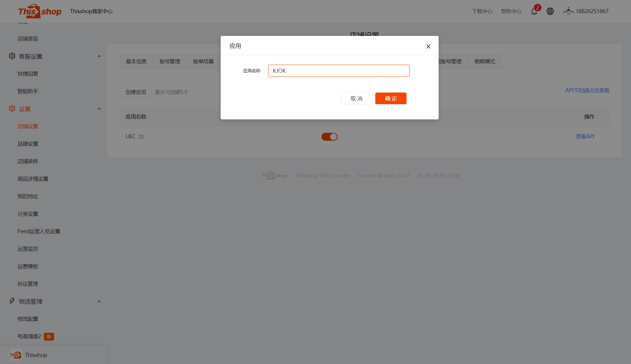The image size is (631, 364).
Task: Open 店铺装修 in the sidebar
Action: click(28, 161)
